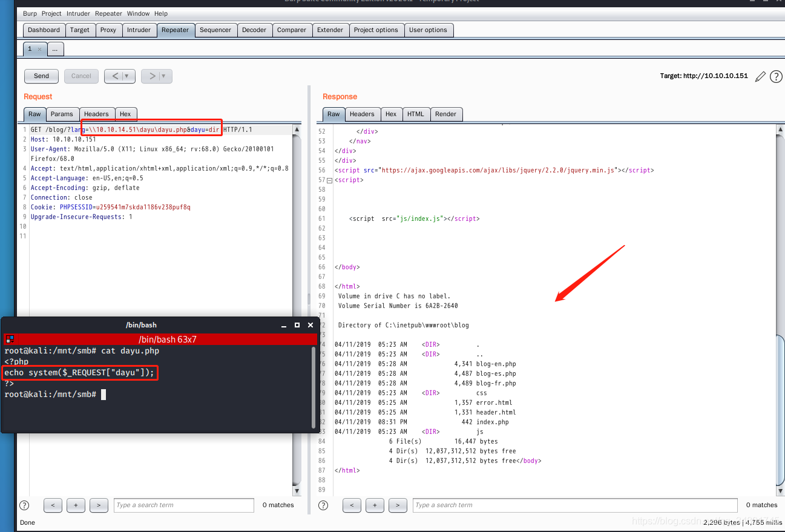Select the Request Headers tab
This screenshot has height=532, width=785.
[96, 114]
